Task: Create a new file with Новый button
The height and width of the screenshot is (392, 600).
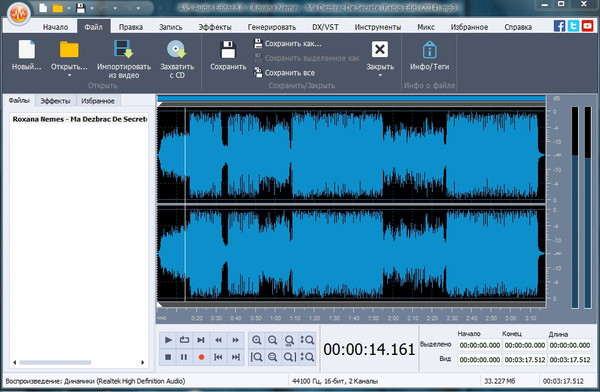Action: coord(26,55)
